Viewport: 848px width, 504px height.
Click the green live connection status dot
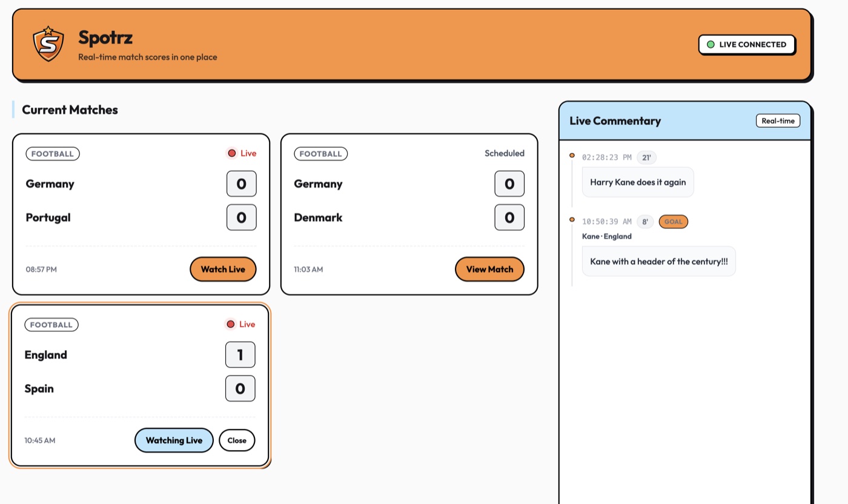[x=711, y=45]
